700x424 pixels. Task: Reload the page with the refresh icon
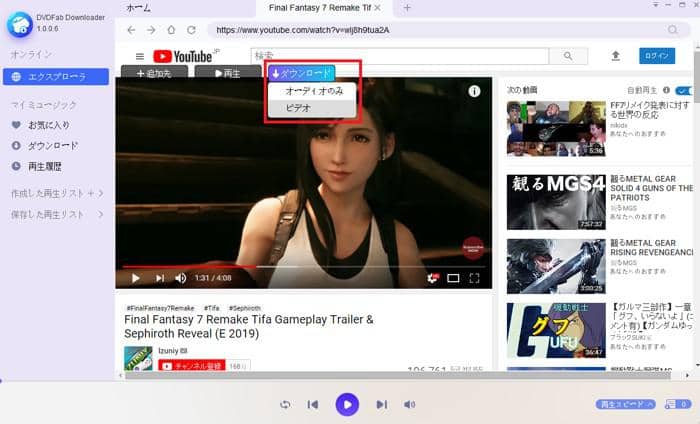pyautogui.click(x=191, y=30)
